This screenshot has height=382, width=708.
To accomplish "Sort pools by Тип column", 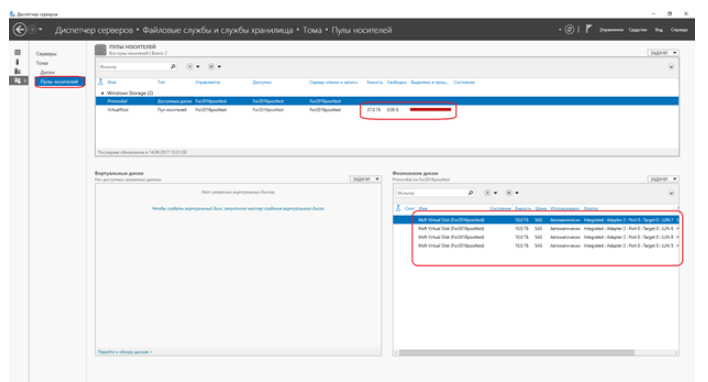I will tap(161, 83).
